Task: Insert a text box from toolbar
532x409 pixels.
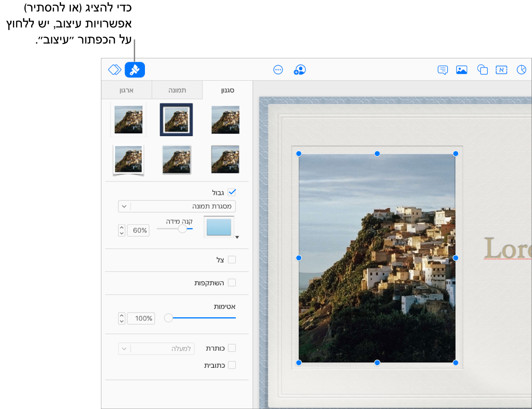Action: click(501, 70)
